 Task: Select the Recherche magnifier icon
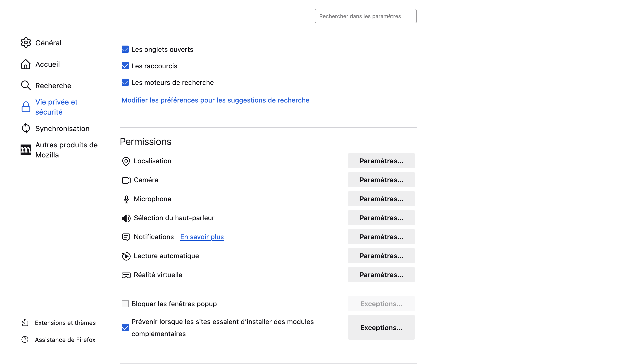click(26, 85)
